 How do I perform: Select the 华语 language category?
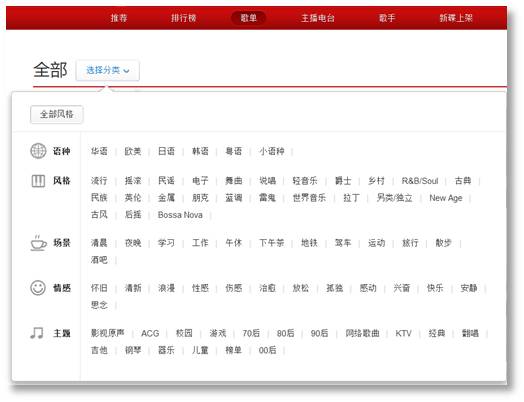coord(99,151)
